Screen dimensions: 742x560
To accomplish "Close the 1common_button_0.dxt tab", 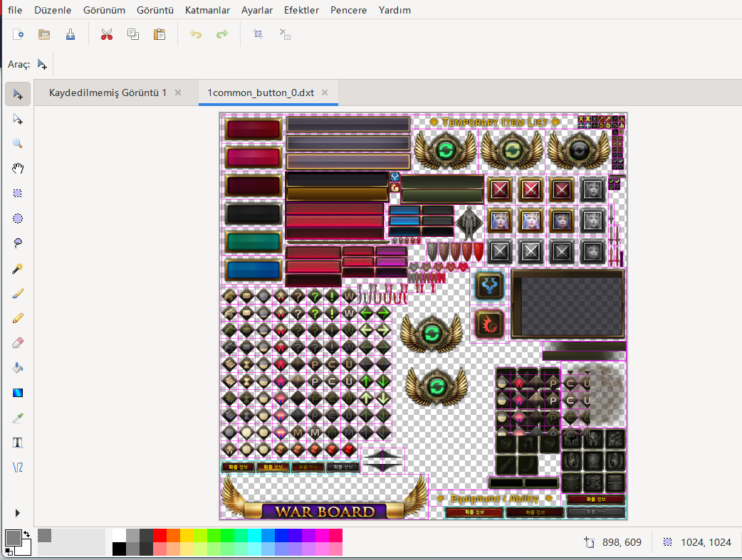I will tap(325, 93).
